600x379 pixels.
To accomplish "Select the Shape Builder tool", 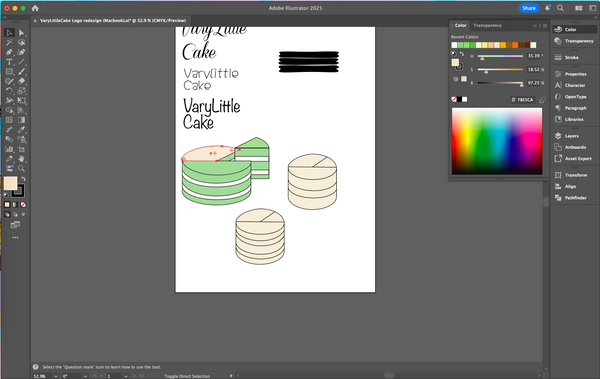I will point(9,110).
